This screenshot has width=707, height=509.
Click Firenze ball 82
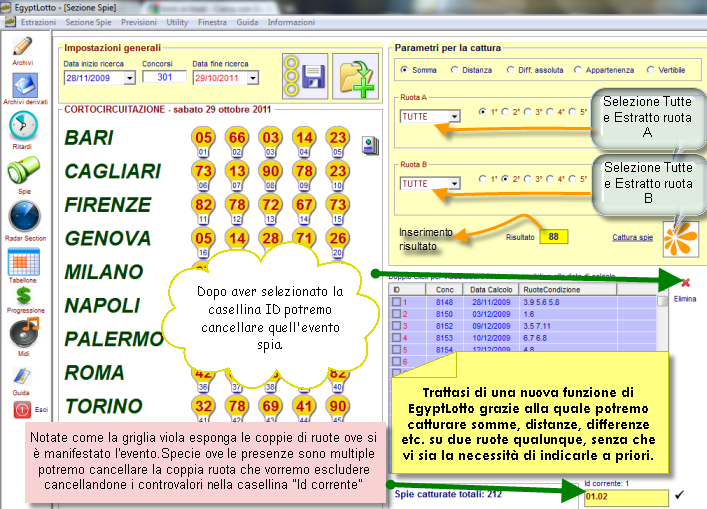click(x=203, y=205)
